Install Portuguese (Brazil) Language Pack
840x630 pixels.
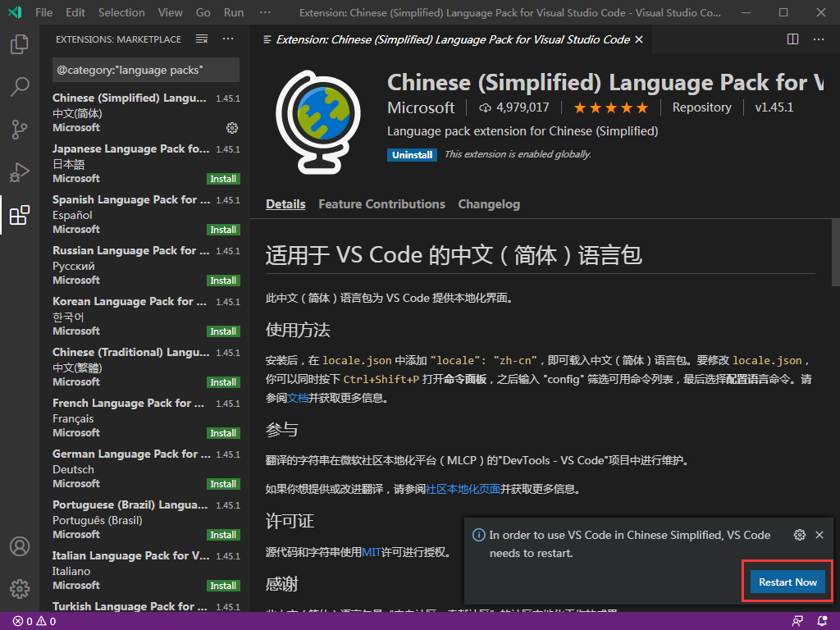223,535
